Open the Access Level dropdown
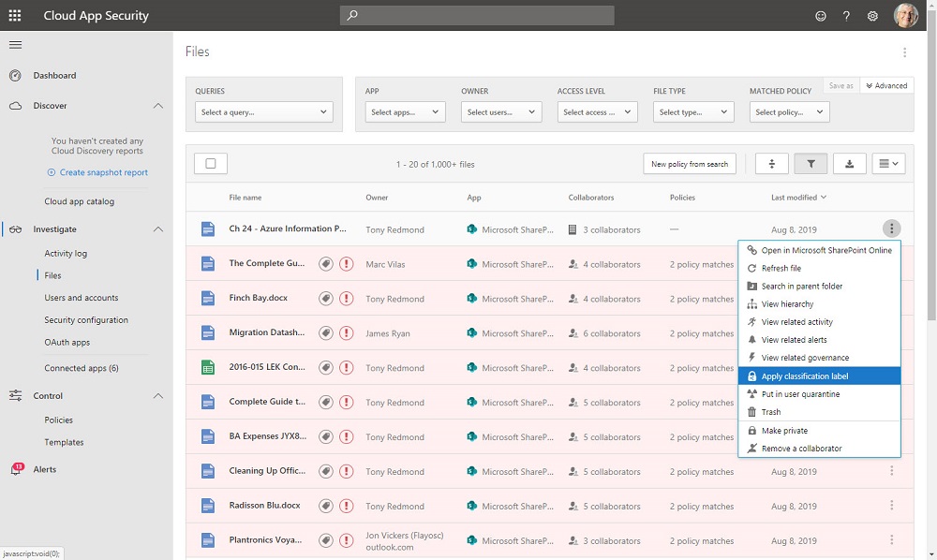Viewport: 937px width, 560px height. [598, 112]
